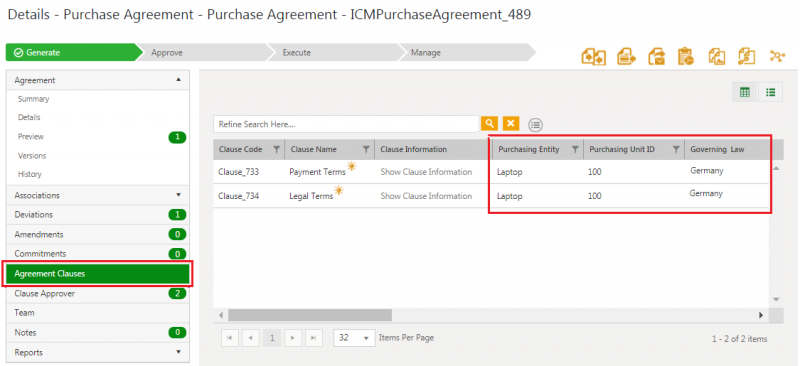
Task: Open Preview in the sidebar
Action: point(31,137)
